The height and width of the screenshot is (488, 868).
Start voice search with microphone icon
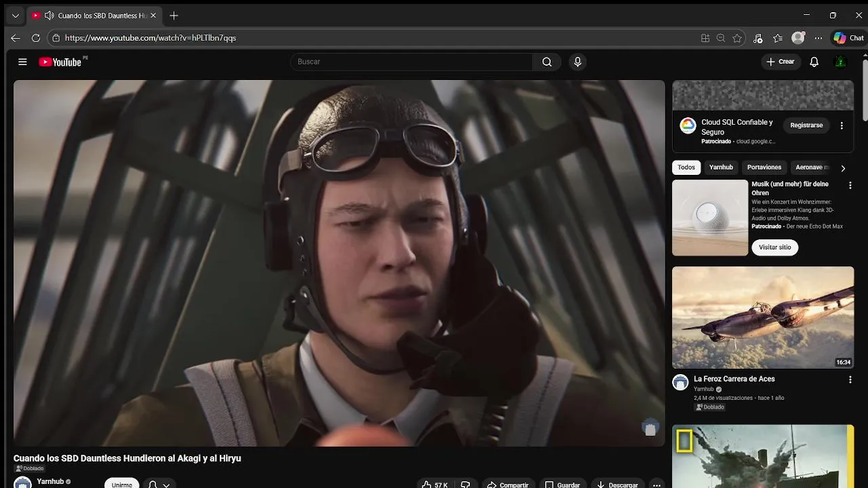[578, 62]
